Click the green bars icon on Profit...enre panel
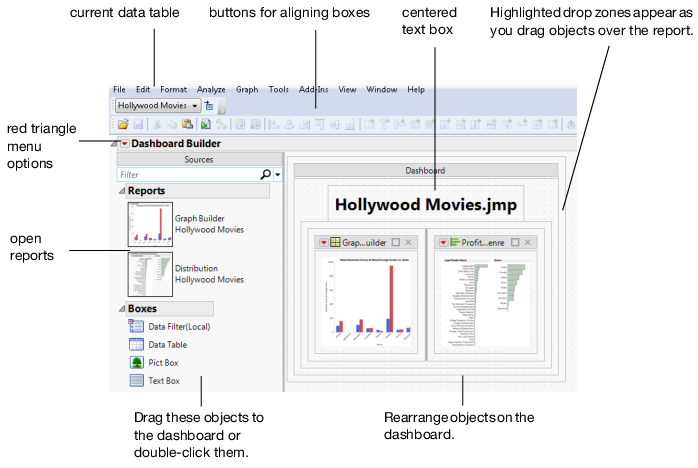 point(455,242)
